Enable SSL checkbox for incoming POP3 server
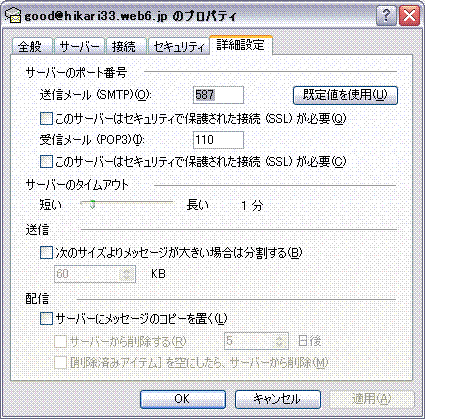Screen dimensions: 450x419 pos(46,162)
